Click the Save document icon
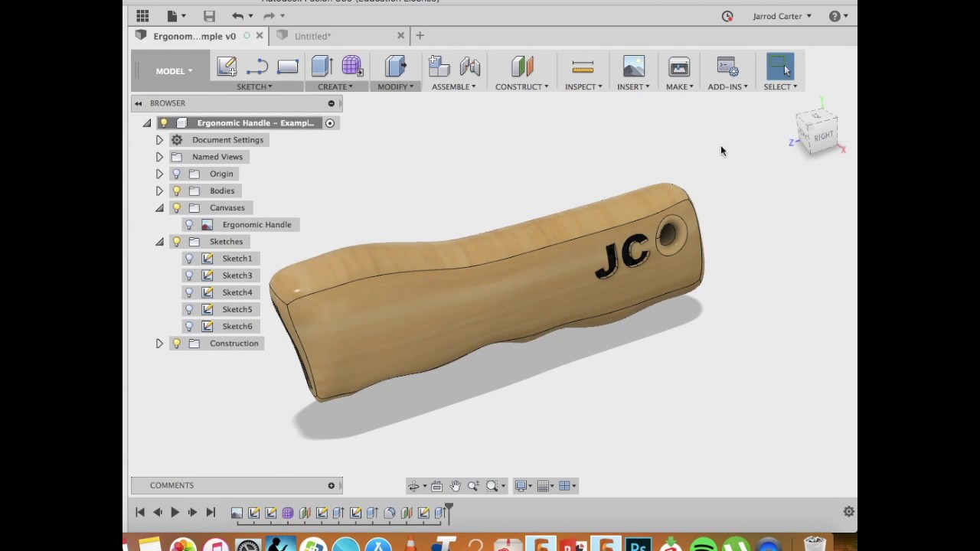980x551 pixels. [x=209, y=15]
